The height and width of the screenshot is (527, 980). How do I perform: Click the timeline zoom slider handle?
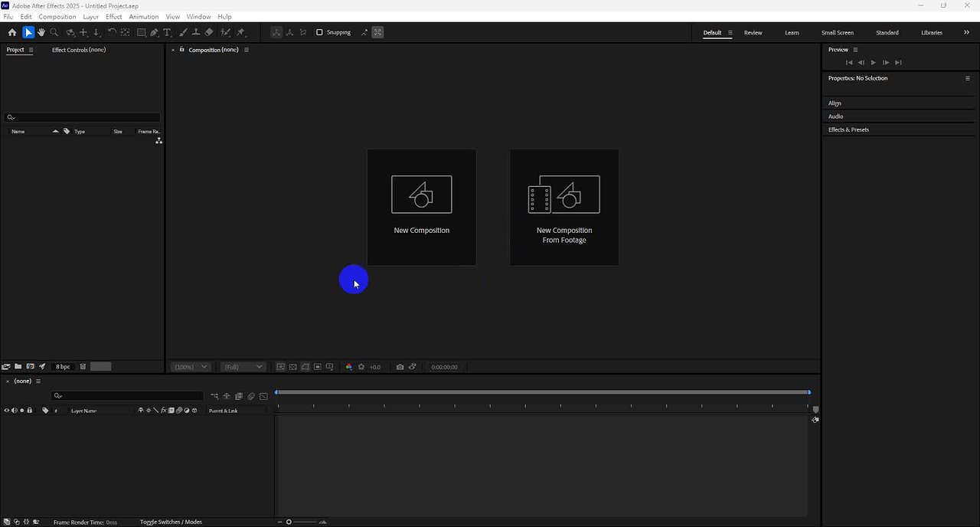(289, 522)
